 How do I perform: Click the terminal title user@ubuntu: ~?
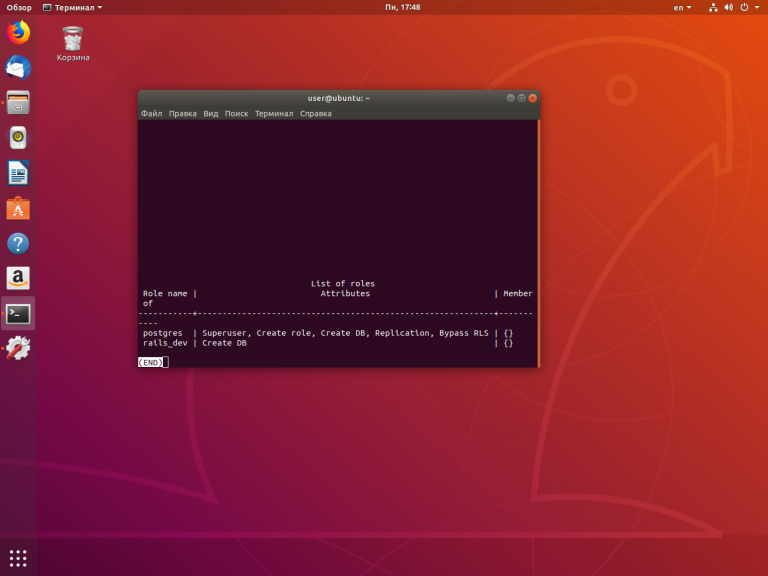pyautogui.click(x=338, y=98)
